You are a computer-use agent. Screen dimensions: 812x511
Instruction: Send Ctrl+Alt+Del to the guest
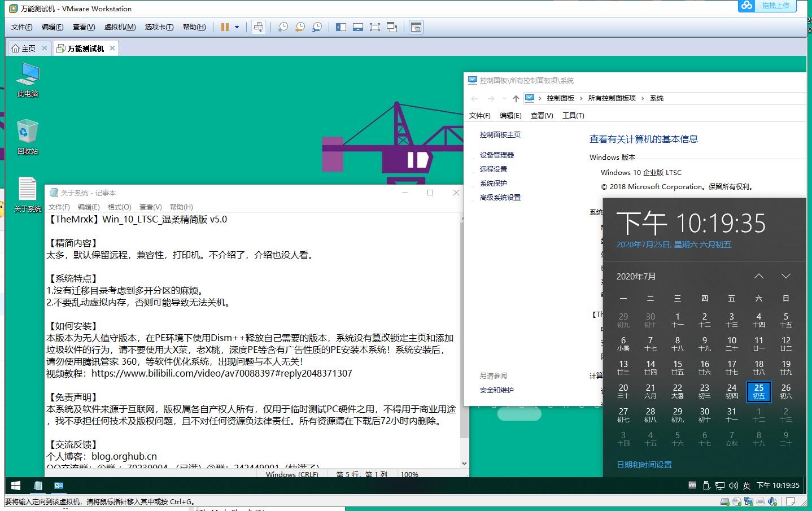(259, 27)
